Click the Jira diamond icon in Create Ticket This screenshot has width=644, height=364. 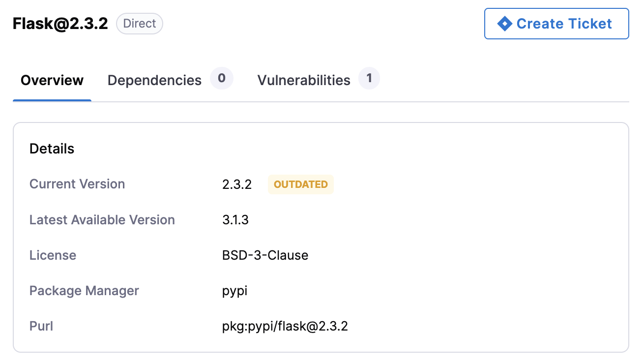pos(505,24)
